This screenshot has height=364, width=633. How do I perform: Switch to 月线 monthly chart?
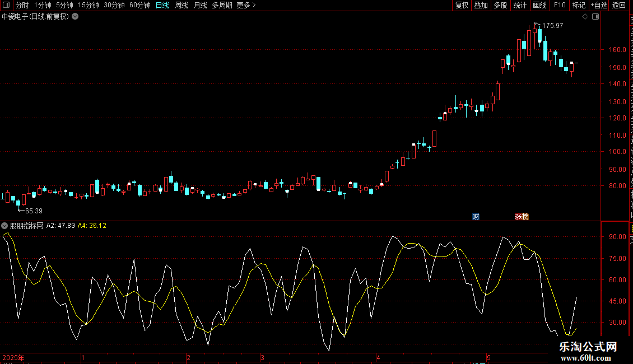tap(200, 5)
